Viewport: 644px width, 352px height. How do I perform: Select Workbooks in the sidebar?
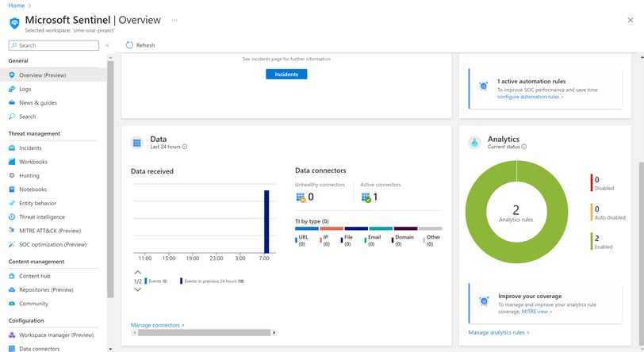pos(33,162)
